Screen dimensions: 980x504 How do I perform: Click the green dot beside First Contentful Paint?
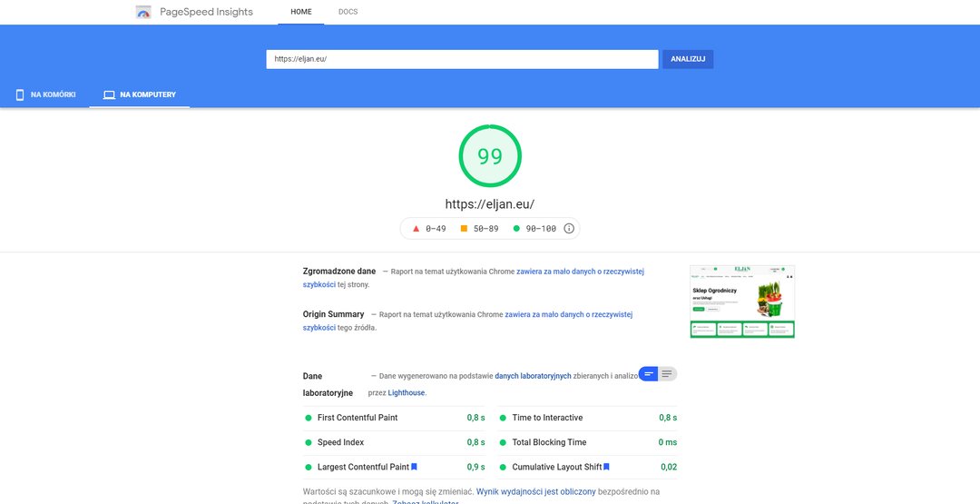tap(309, 418)
